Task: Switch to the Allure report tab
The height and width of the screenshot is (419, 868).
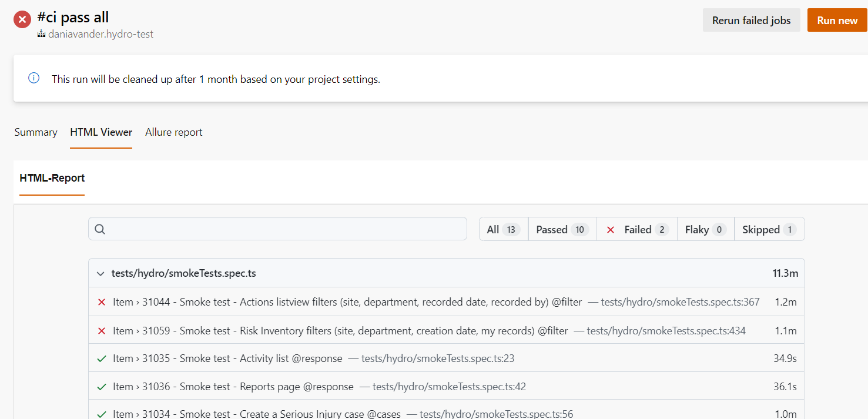Action: tap(173, 132)
